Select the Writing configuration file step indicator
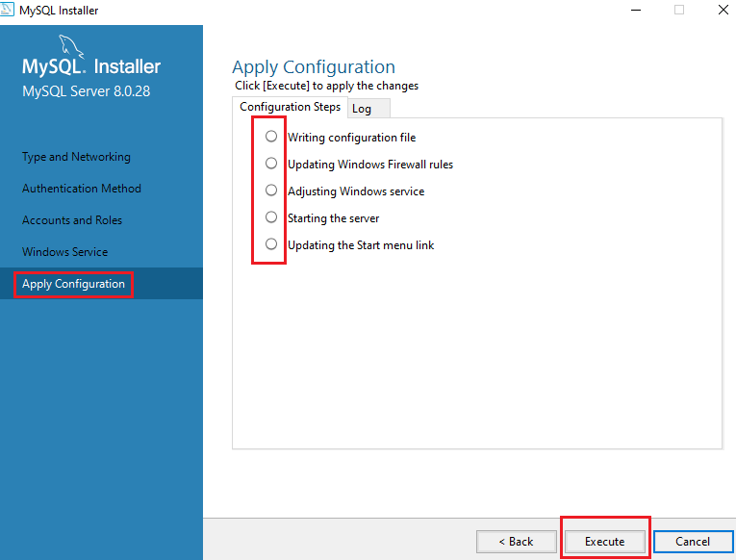 coord(271,136)
